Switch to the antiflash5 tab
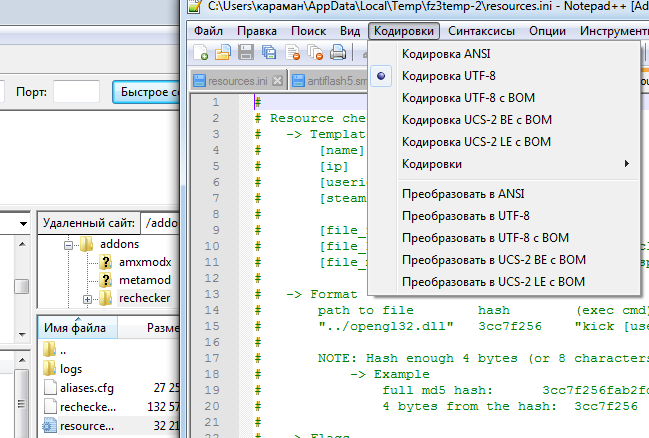Image resolution: width=649 pixels, height=438 pixels. pos(329,81)
